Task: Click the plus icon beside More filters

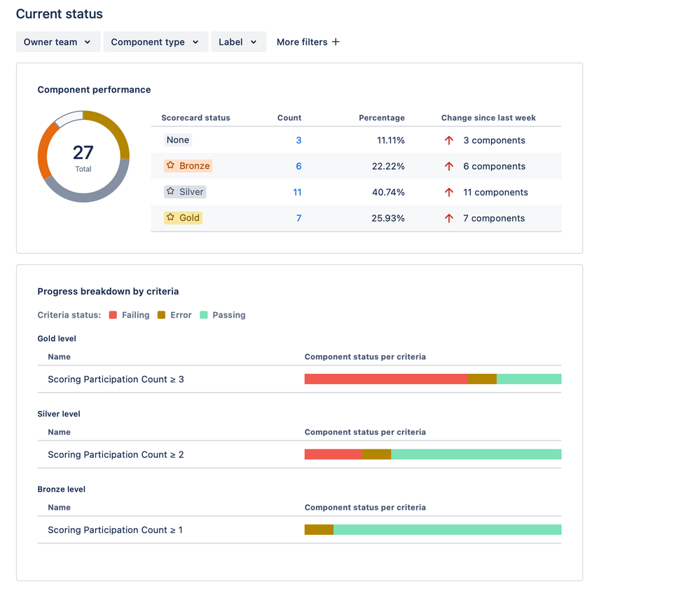Action: [336, 42]
